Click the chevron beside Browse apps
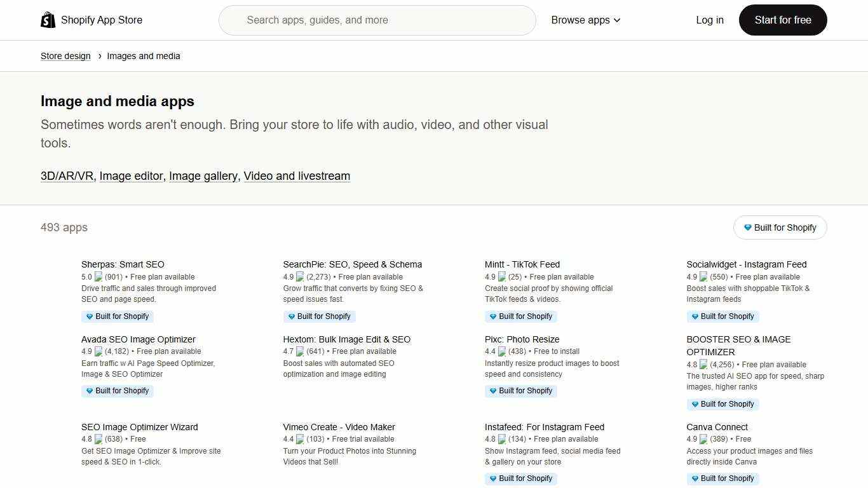This screenshot has width=868, height=488. coord(615,20)
